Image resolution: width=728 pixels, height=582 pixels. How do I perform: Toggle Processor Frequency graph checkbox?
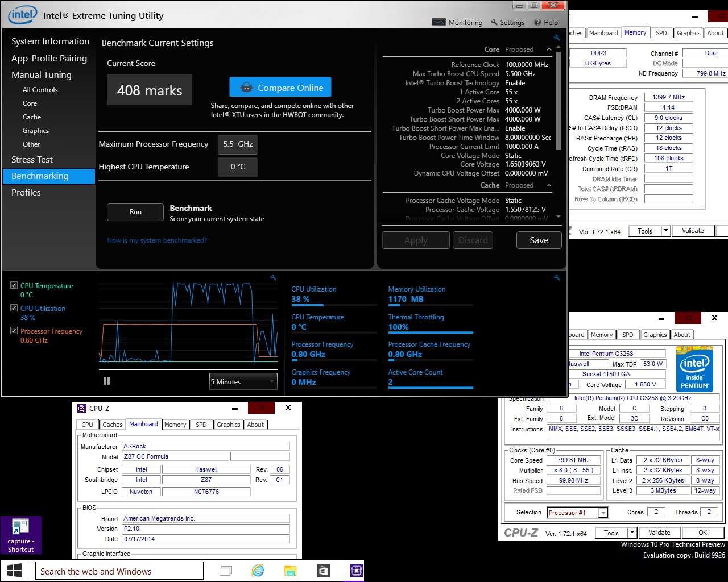coord(14,331)
